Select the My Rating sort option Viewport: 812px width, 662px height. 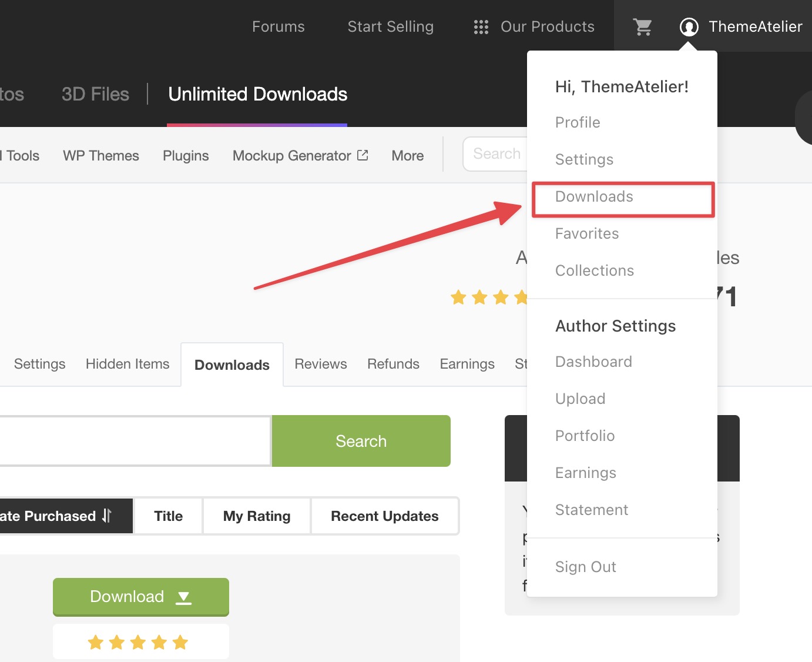click(256, 516)
